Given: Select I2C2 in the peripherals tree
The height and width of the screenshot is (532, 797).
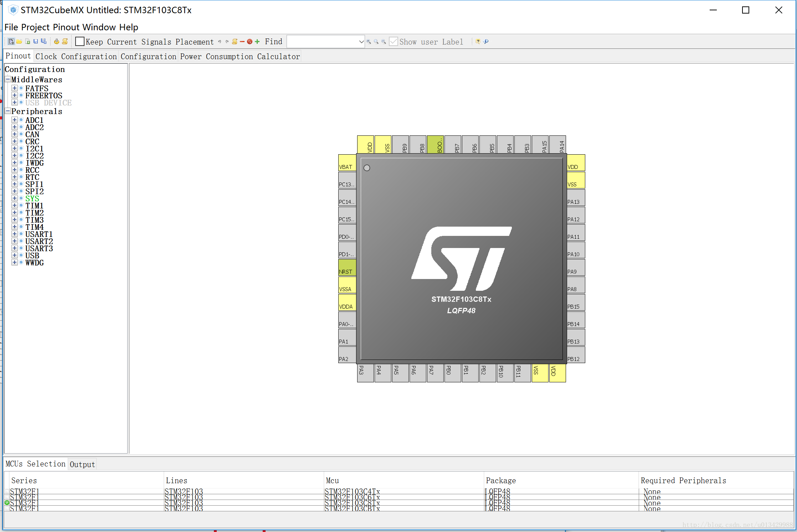Looking at the screenshot, I should coord(35,156).
